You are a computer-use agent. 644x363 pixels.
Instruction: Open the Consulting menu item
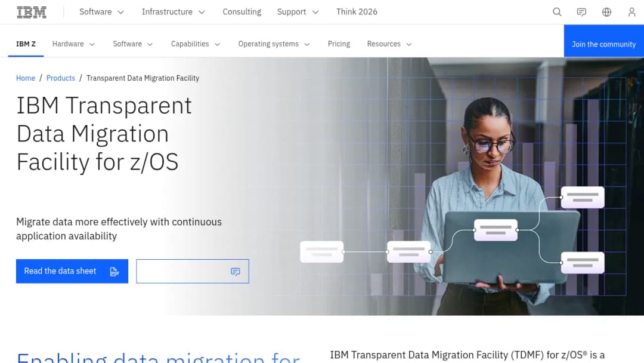point(242,12)
